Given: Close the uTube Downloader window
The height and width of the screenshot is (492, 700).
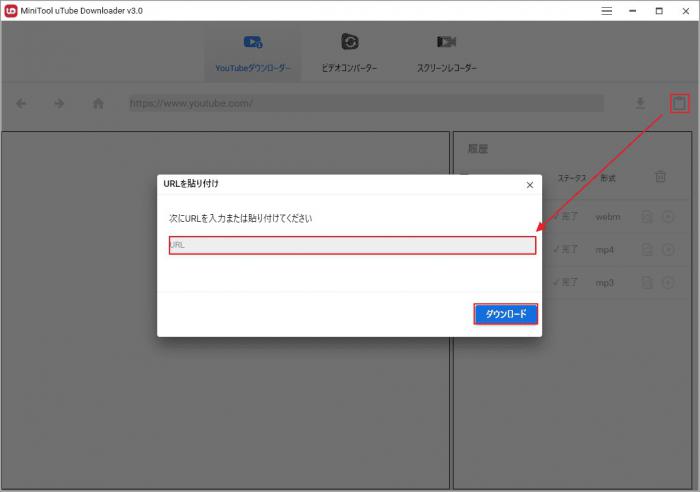Looking at the screenshot, I should click(x=686, y=11).
